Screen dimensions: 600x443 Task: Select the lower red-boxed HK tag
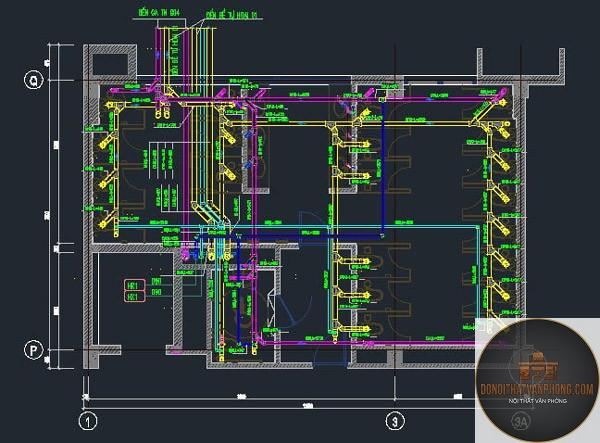pos(135,296)
